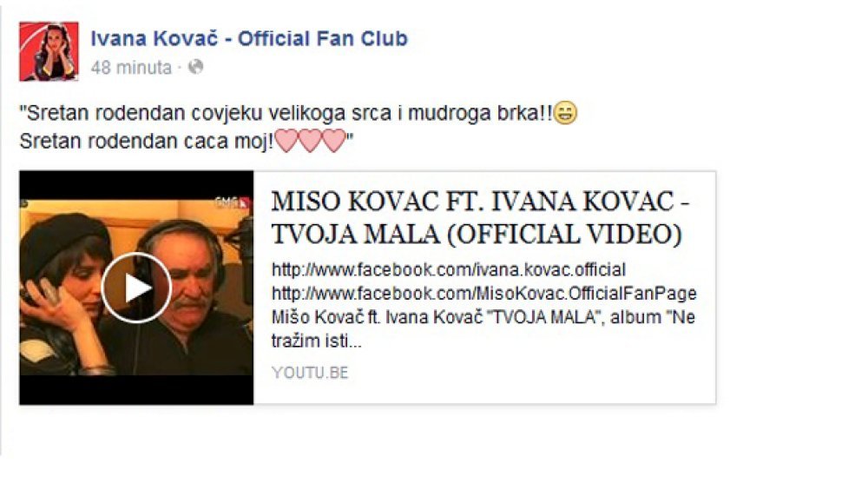Viewport: 868px width, 490px height.
Task: Click the 48 minuta timestamp
Action: click(x=131, y=68)
